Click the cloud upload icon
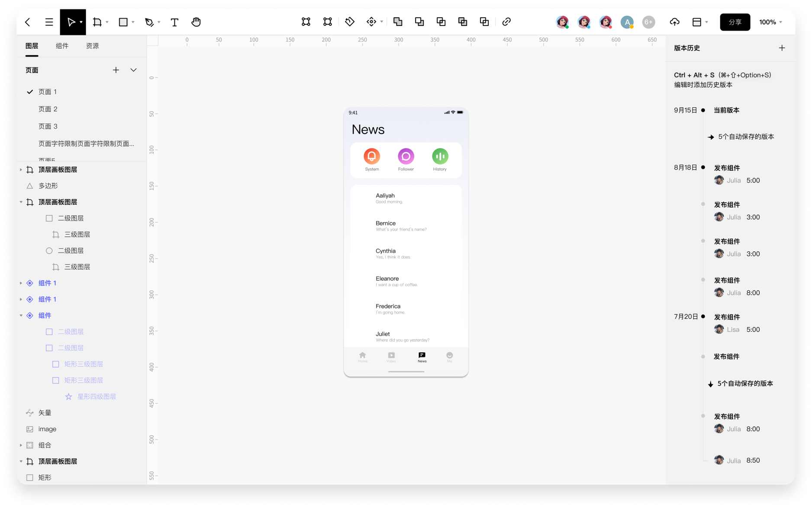 coord(674,22)
